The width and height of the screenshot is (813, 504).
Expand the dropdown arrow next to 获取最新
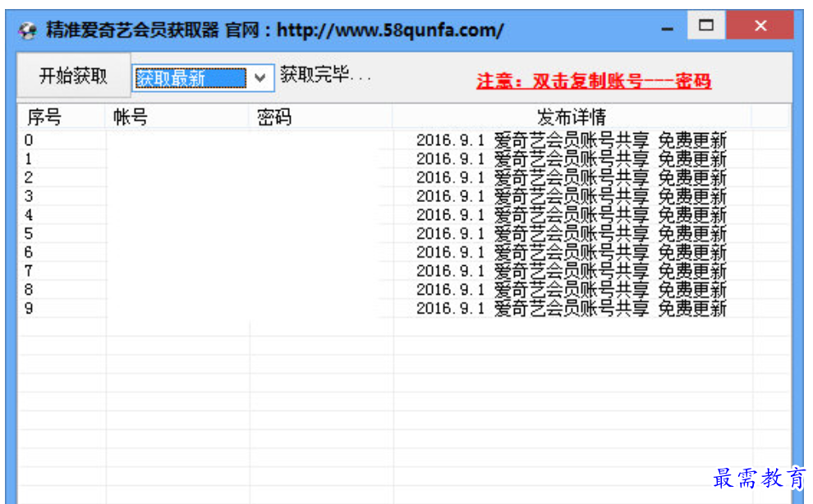point(260,78)
